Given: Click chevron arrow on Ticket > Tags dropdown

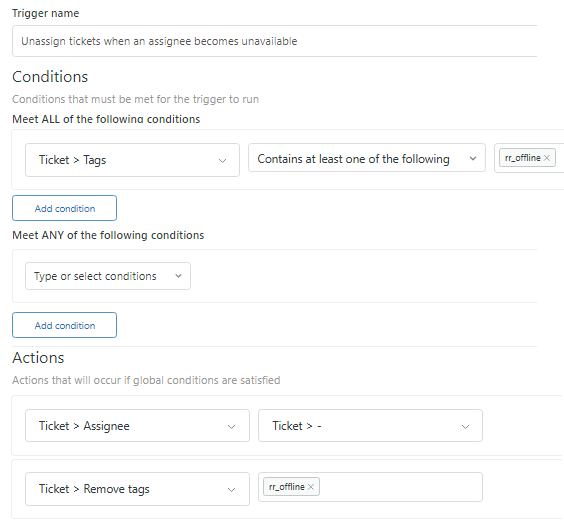Looking at the screenshot, I should pos(222,160).
